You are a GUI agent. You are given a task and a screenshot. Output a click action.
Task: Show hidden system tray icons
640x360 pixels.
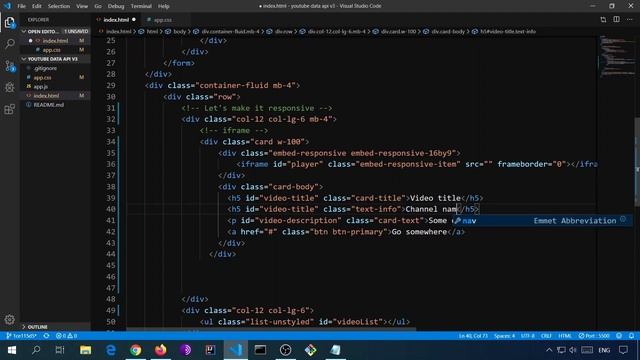[x=549, y=350]
